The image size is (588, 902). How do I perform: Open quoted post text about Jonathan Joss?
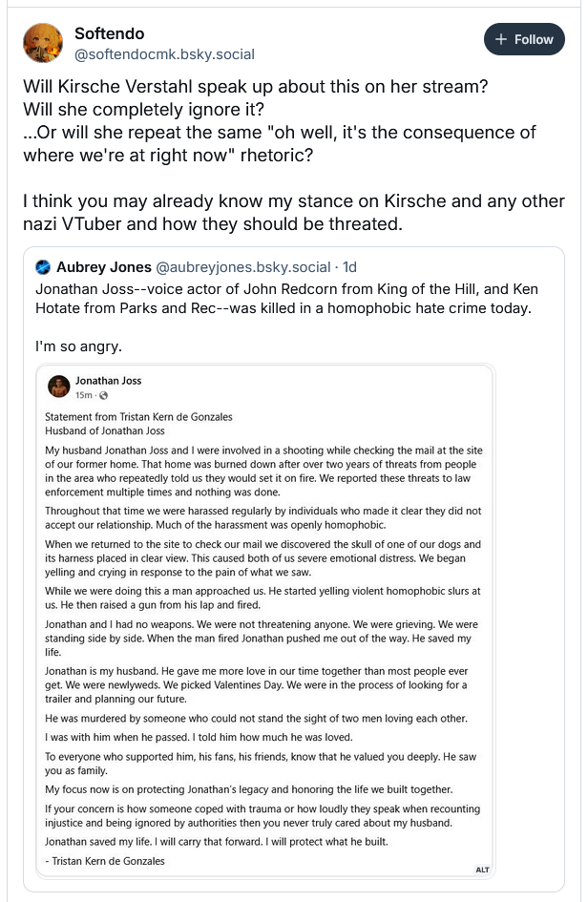287,298
